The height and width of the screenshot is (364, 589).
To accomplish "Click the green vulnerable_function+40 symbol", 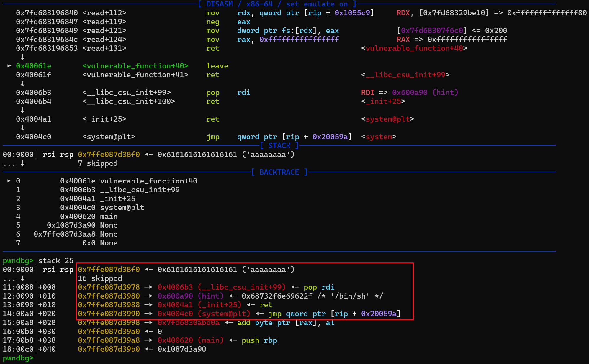I will [135, 66].
